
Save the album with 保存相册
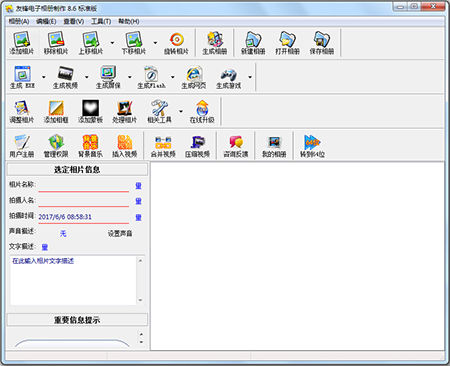click(322, 43)
